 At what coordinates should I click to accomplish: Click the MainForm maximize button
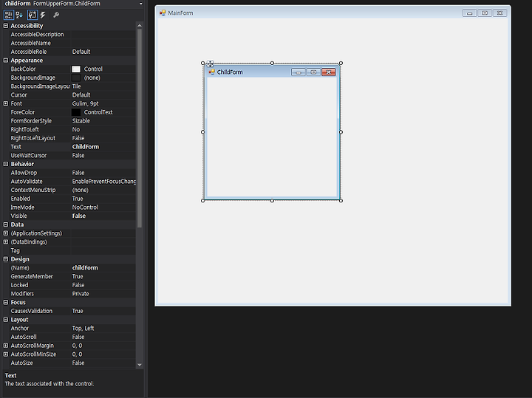coord(485,13)
